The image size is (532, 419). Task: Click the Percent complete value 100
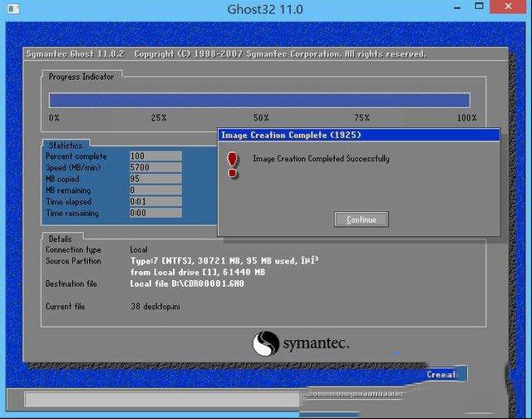[x=155, y=156]
